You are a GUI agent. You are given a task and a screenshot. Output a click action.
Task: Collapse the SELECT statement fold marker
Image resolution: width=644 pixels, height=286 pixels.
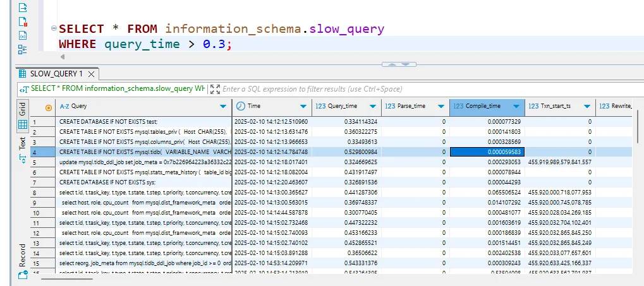(x=54, y=29)
